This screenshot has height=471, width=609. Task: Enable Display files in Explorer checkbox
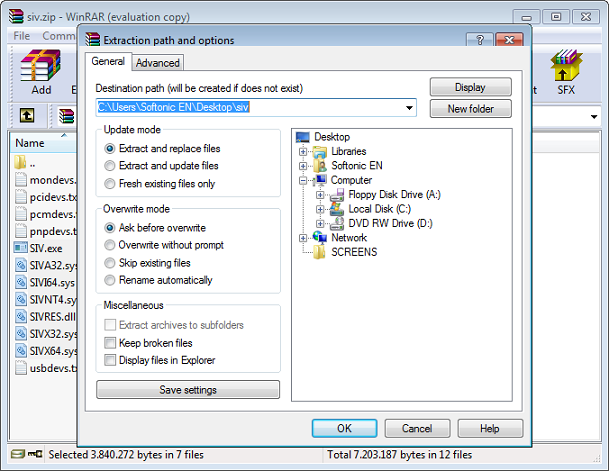[110, 360]
